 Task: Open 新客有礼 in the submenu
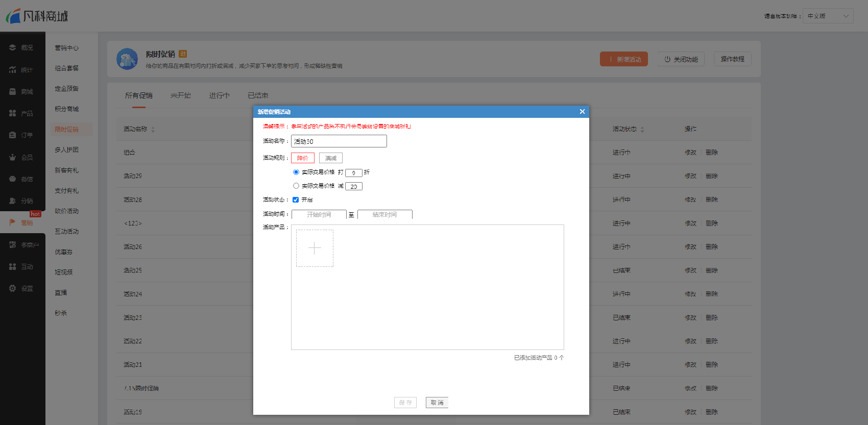67,170
